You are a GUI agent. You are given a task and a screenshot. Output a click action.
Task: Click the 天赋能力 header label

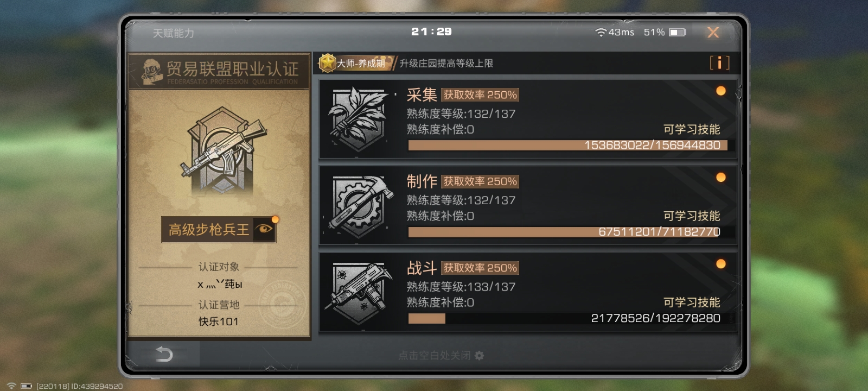(173, 33)
